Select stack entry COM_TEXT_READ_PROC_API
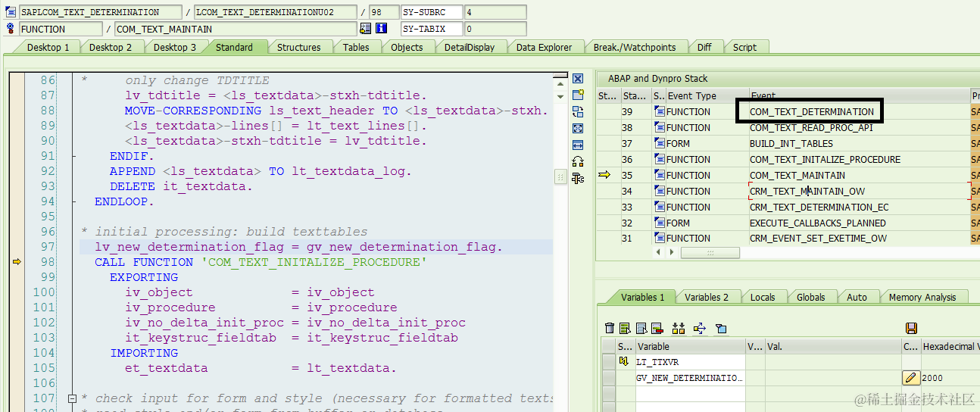Viewport: 980px width, 412px height. [x=811, y=127]
